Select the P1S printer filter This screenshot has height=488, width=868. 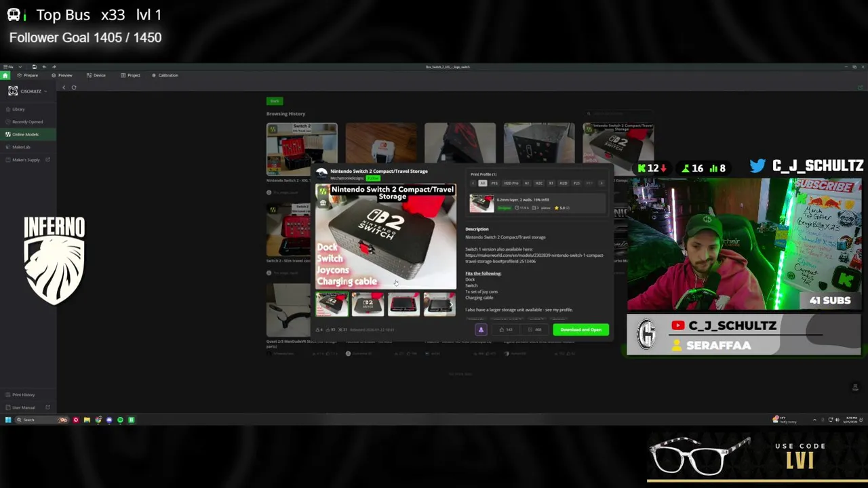[x=494, y=183]
